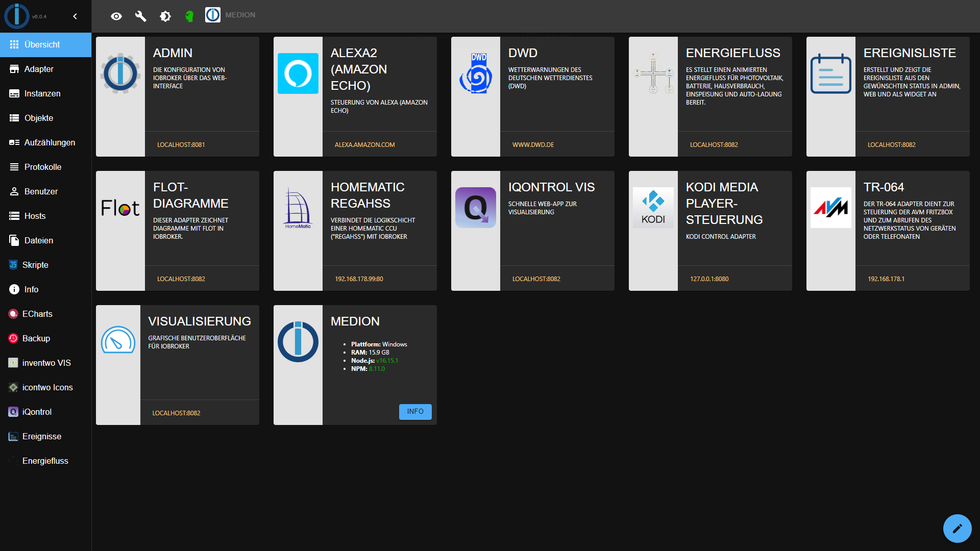Switch theme using the brightness icon
980x551 pixels.
(x=165, y=16)
